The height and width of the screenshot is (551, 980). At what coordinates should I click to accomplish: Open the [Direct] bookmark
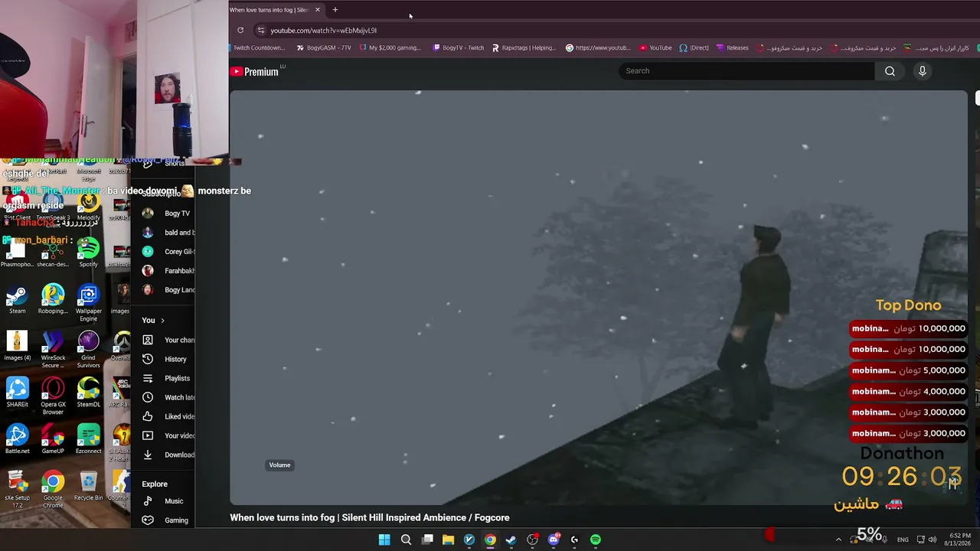click(x=694, y=47)
